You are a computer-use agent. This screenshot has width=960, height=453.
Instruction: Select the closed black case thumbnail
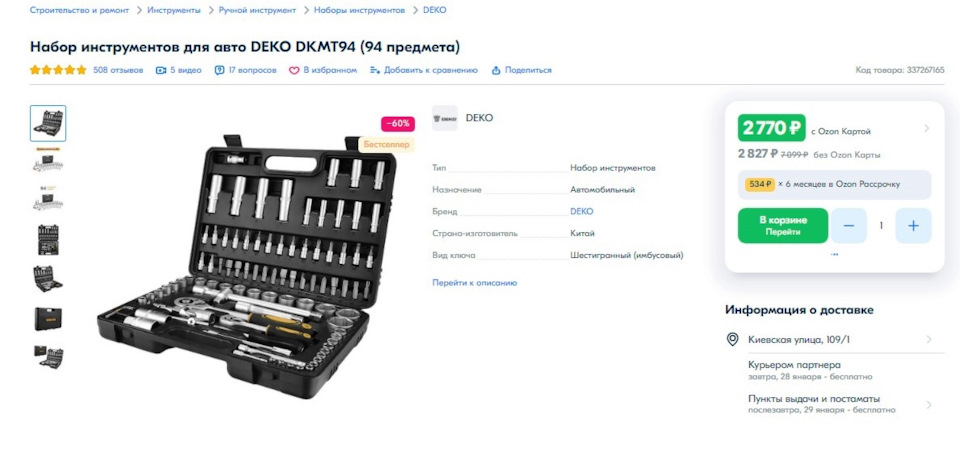pyautogui.click(x=48, y=319)
